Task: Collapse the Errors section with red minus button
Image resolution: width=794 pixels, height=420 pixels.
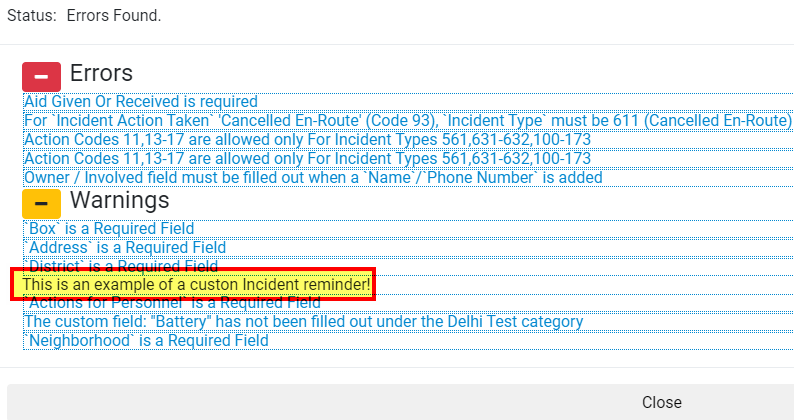Action: tap(42, 77)
